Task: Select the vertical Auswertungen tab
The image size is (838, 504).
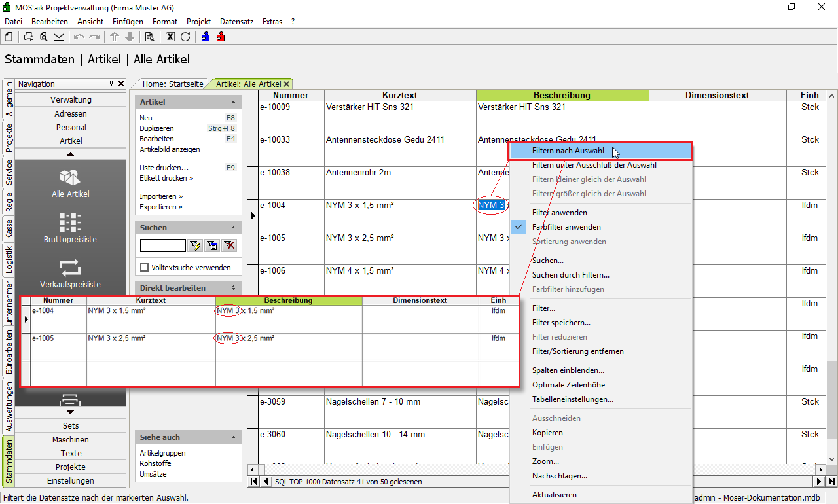Action: 9,406
